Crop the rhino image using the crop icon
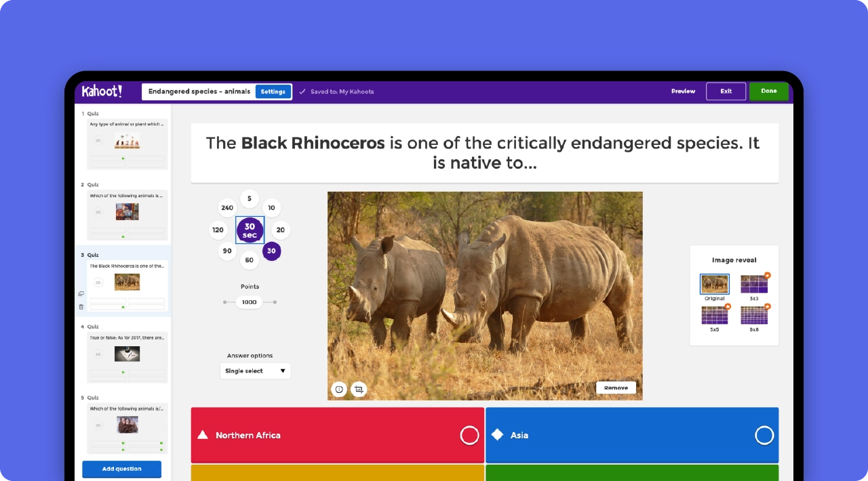Screen dimensions: 868x481 tap(359, 389)
